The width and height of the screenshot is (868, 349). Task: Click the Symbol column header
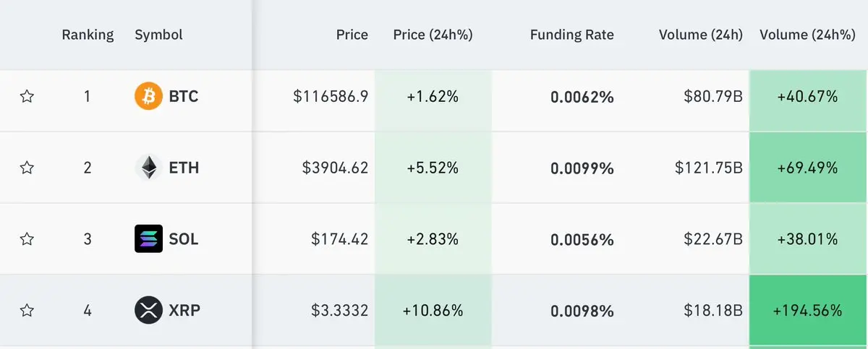tap(158, 35)
